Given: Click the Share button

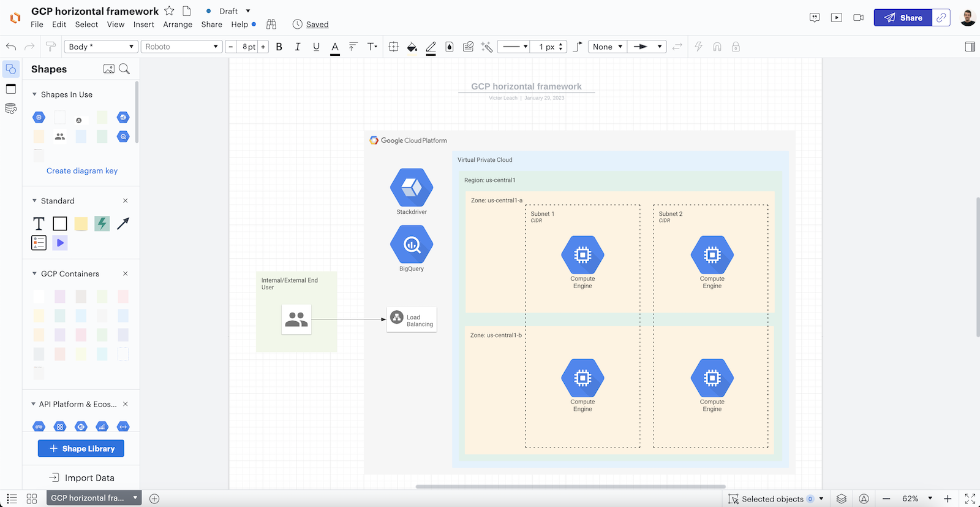Looking at the screenshot, I should (x=903, y=18).
